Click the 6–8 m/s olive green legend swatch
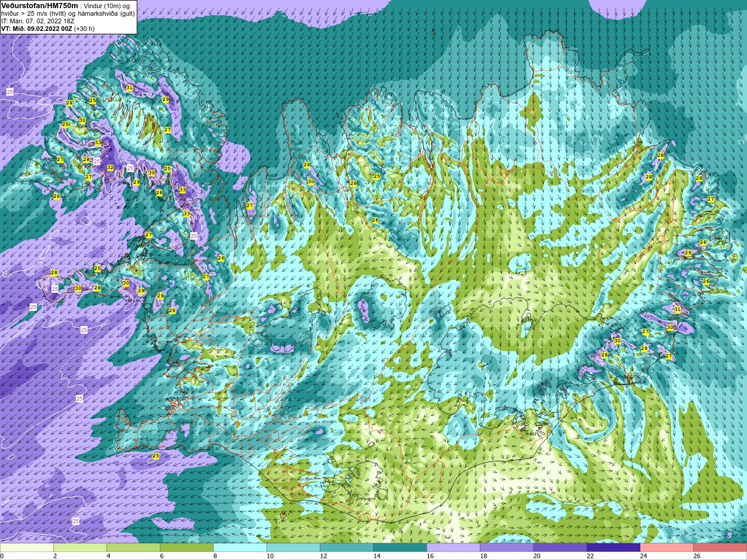The image size is (747, 560). tap(187, 548)
